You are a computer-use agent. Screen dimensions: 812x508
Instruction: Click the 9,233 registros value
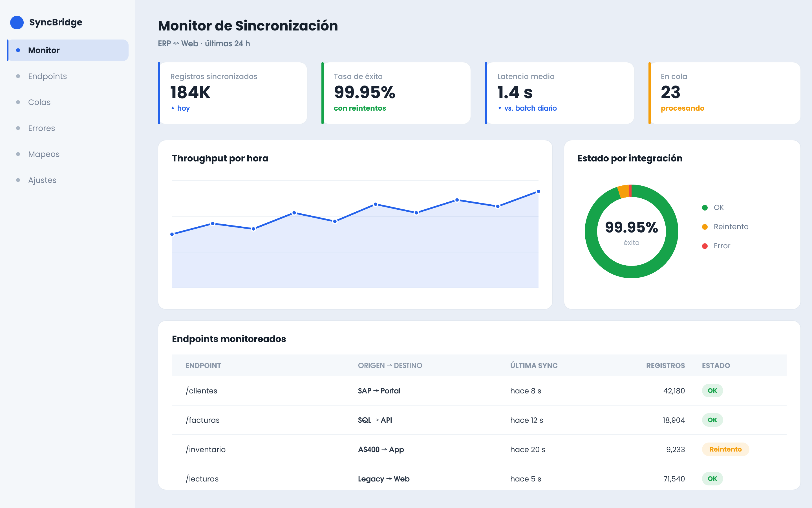pyautogui.click(x=676, y=450)
